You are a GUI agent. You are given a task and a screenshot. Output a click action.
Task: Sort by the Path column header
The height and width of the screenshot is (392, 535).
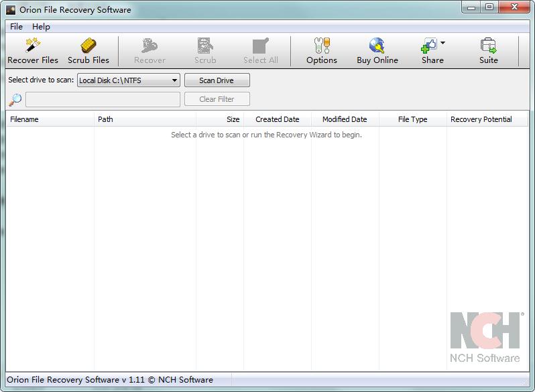tap(145, 119)
